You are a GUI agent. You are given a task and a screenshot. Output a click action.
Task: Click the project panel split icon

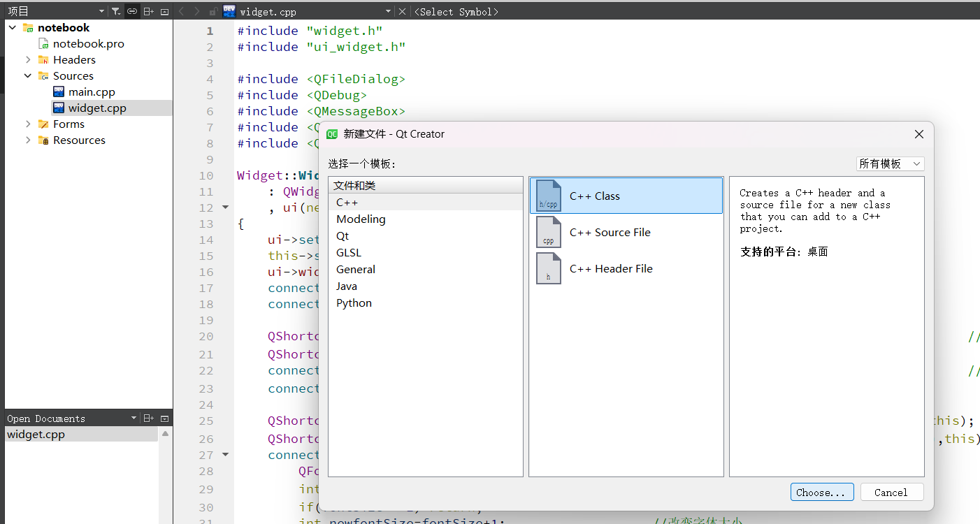click(148, 11)
